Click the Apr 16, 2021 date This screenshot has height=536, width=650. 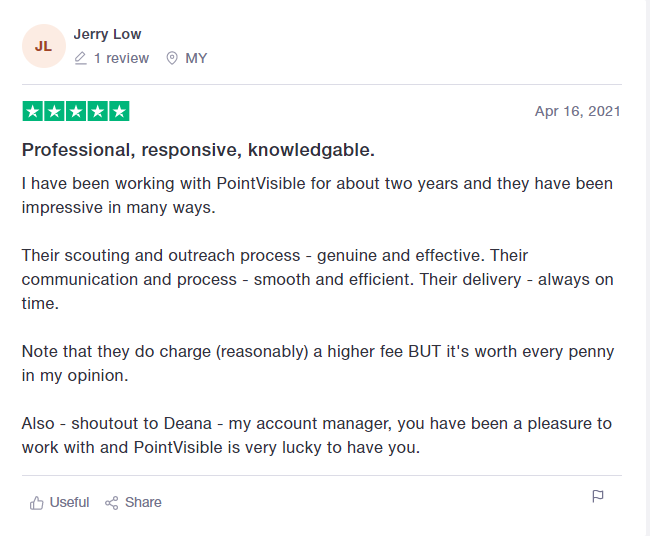[577, 111]
